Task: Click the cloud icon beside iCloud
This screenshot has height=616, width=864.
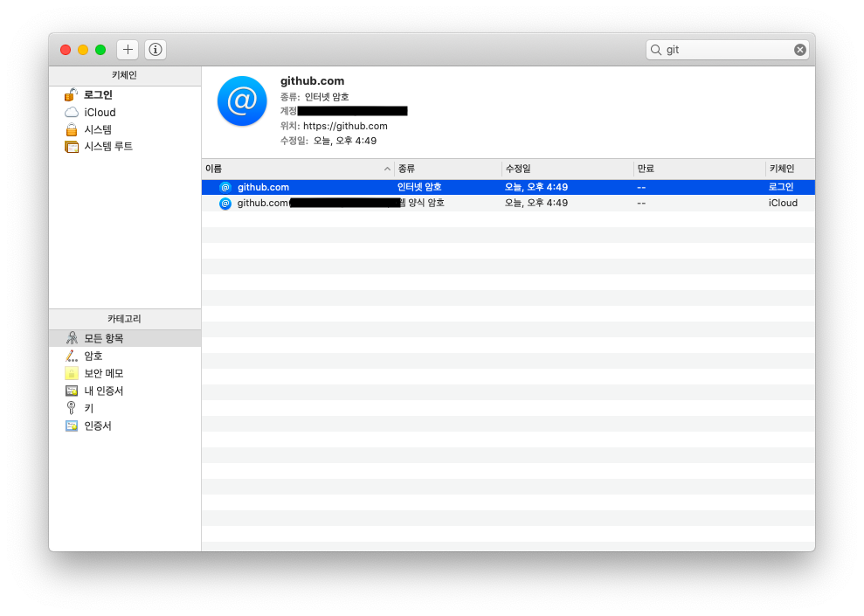Action: point(72,113)
